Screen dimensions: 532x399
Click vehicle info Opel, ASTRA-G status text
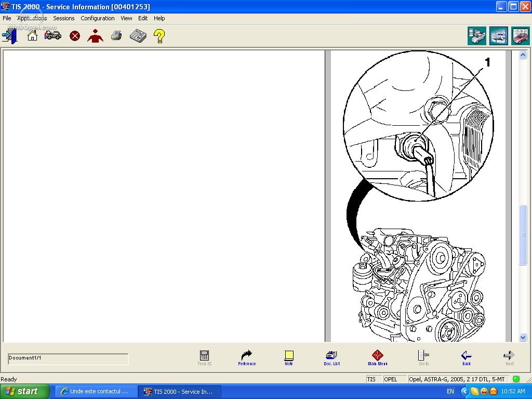pyautogui.click(x=459, y=379)
